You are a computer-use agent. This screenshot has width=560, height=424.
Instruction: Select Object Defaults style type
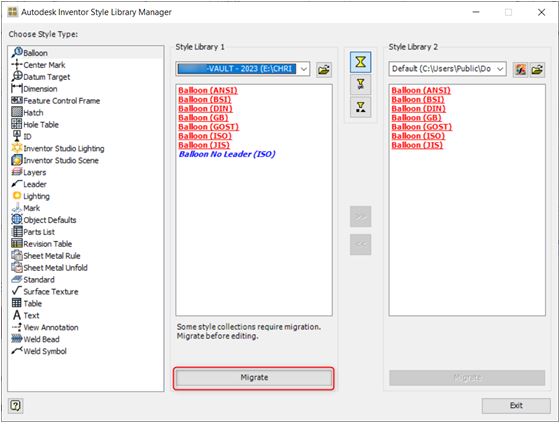(44, 220)
